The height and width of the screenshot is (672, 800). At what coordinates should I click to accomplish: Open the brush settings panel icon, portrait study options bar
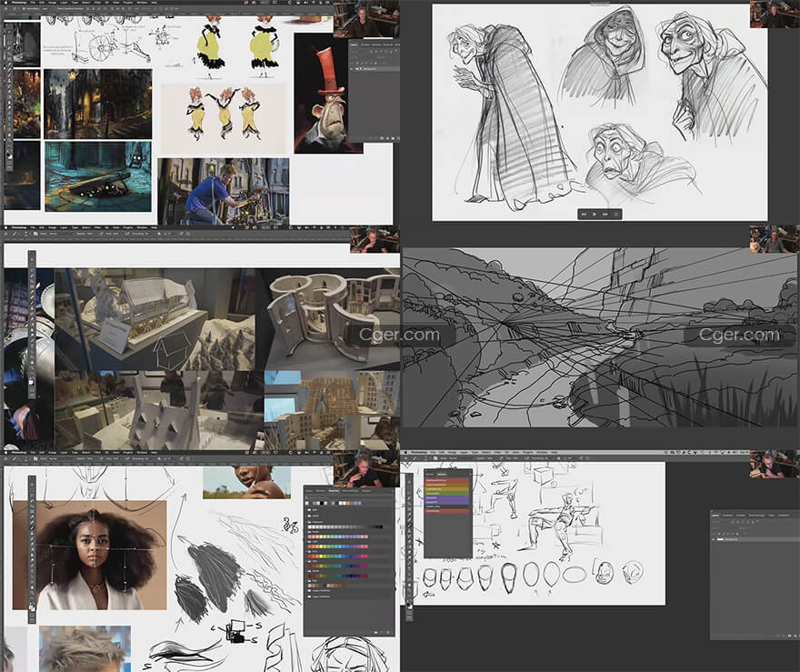click(x=35, y=458)
